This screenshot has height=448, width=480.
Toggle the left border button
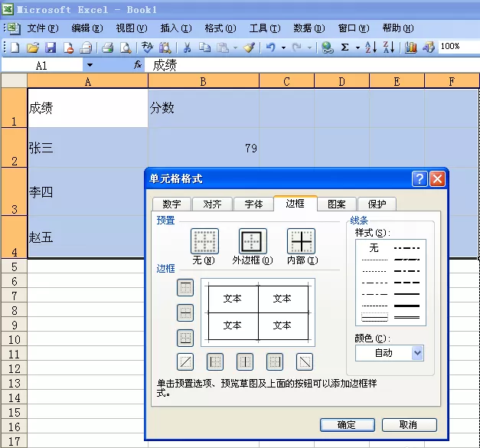point(215,361)
